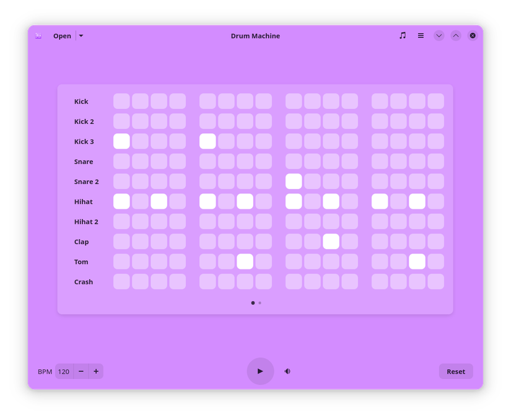Open the hamburger main menu
The height and width of the screenshot is (420, 511).
pyautogui.click(x=421, y=35)
